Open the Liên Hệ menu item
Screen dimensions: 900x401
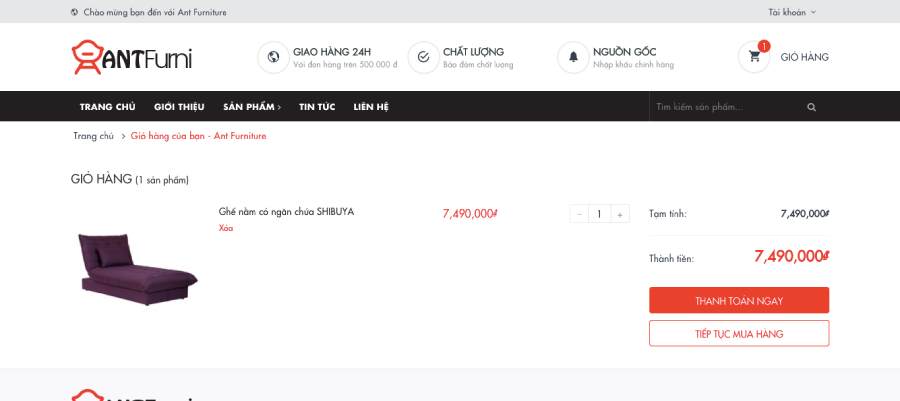click(x=371, y=107)
